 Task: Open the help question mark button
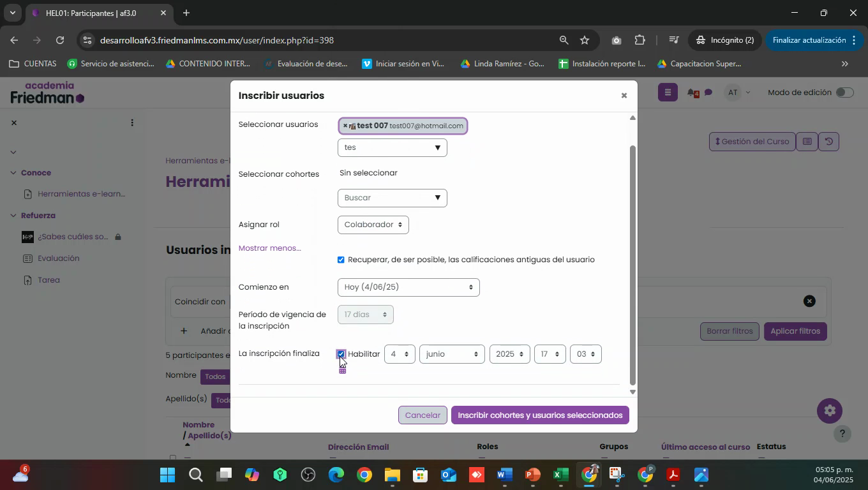(x=842, y=434)
